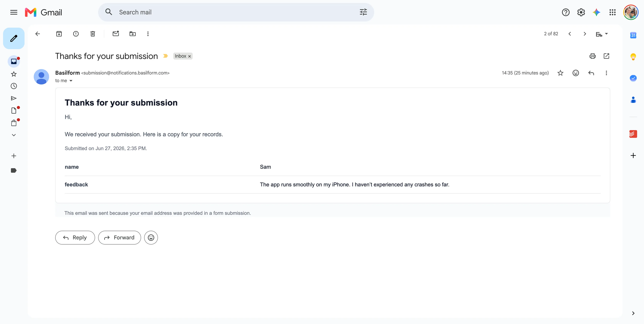Click the name value "Sam"

point(265,167)
